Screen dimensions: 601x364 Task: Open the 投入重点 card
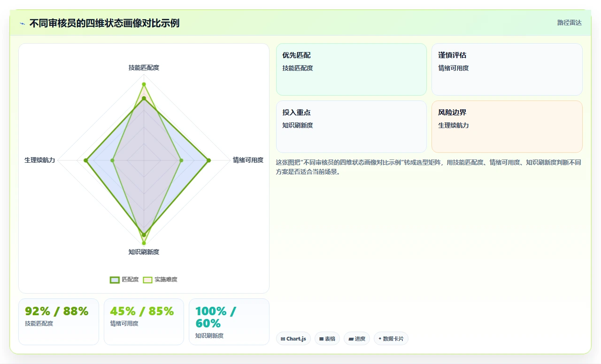coord(351,127)
